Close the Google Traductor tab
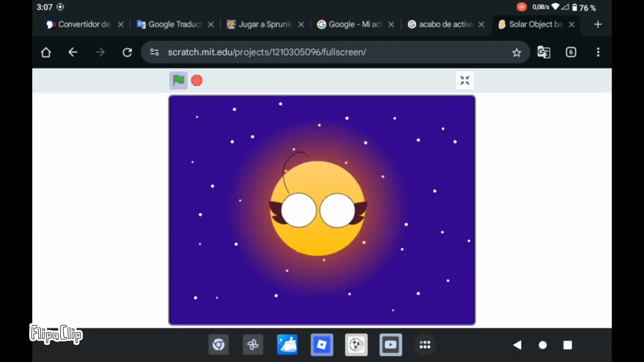The image size is (644, 362). (x=211, y=24)
